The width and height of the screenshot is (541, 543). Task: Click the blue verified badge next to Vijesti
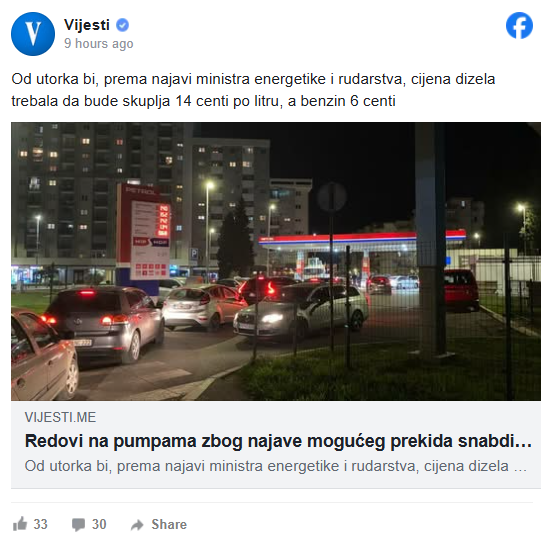(x=122, y=25)
